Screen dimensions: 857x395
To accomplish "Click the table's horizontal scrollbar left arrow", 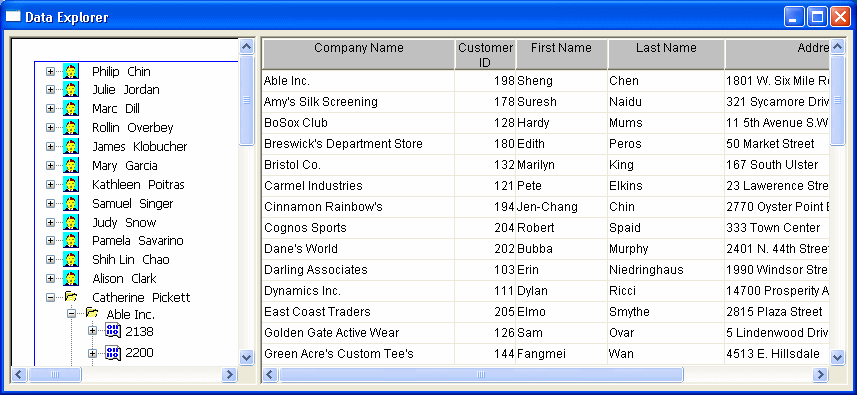I will pyautogui.click(x=271, y=374).
